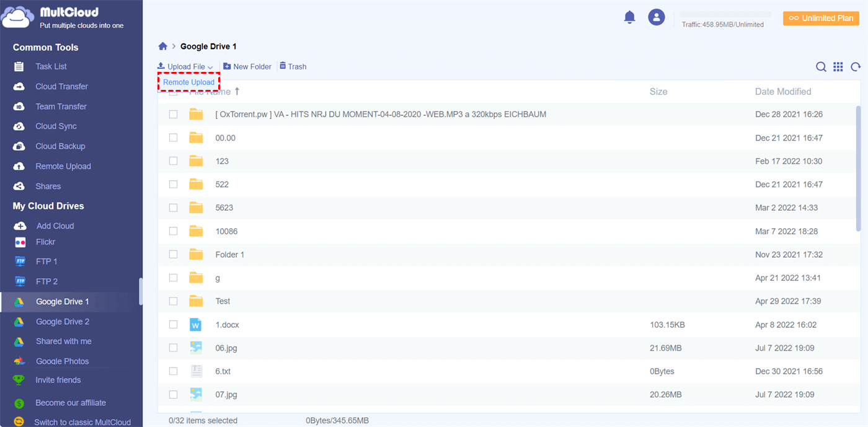Image resolution: width=868 pixels, height=427 pixels.
Task: Click the 103.15KB size value
Action: coord(667,325)
